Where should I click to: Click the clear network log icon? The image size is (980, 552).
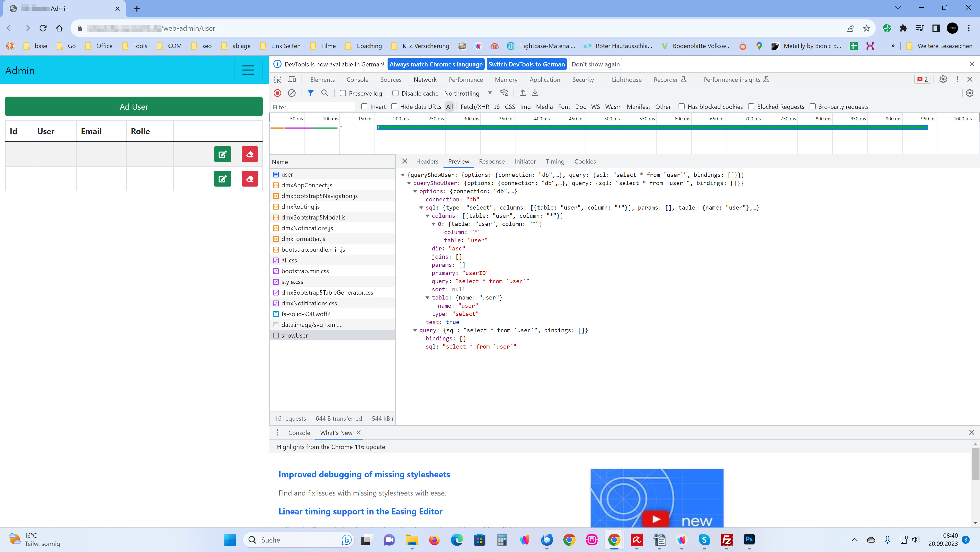coord(292,93)
